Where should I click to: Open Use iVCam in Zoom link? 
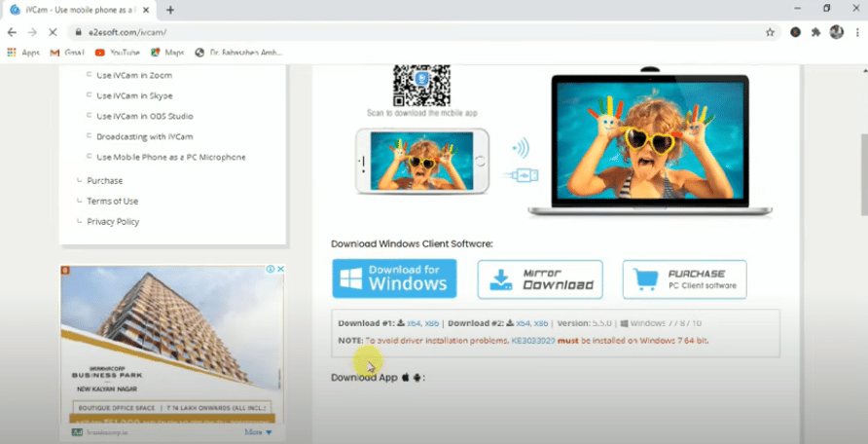pos(134,75)
